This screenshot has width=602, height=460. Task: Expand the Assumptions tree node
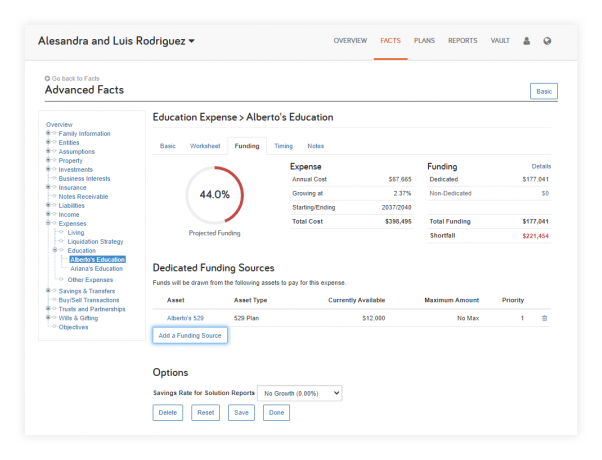[48, 151]
